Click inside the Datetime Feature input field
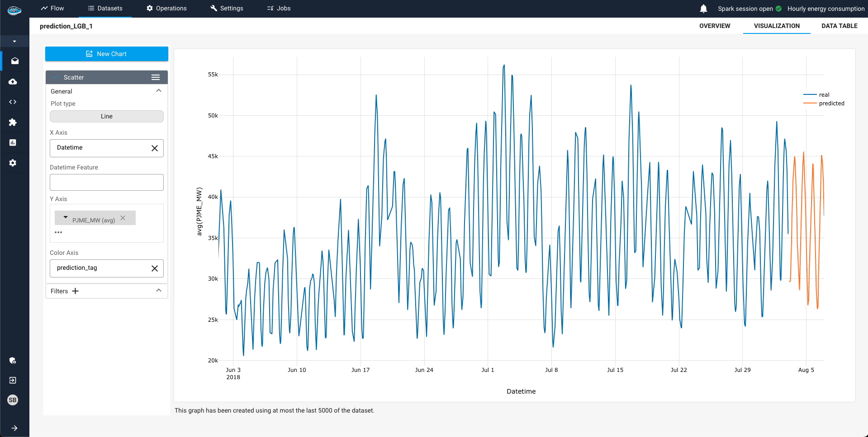The width and height of the screenshot is (868, 437). (106, 182)
